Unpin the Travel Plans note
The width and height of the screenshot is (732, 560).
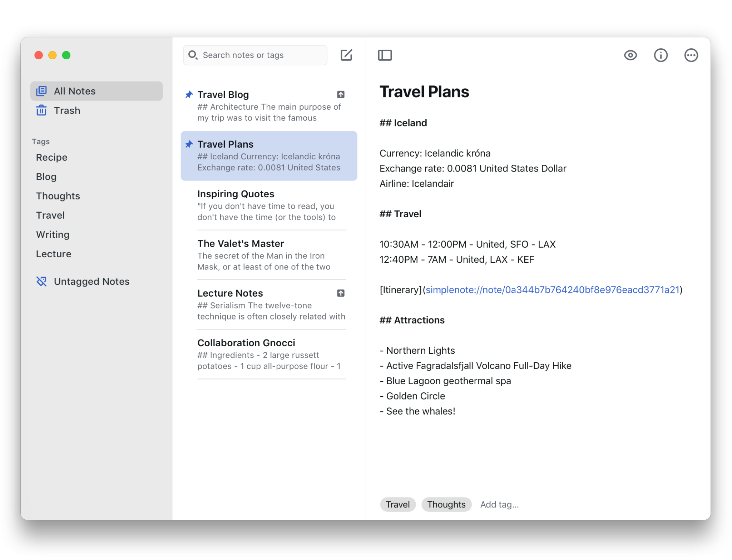pyautogui.click(x=188, y=144)
